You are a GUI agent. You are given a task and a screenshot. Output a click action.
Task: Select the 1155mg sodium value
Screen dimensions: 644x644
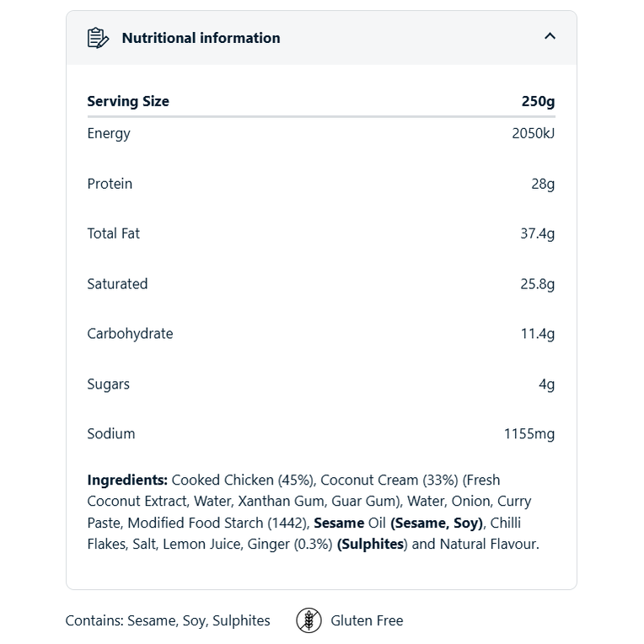529,434
